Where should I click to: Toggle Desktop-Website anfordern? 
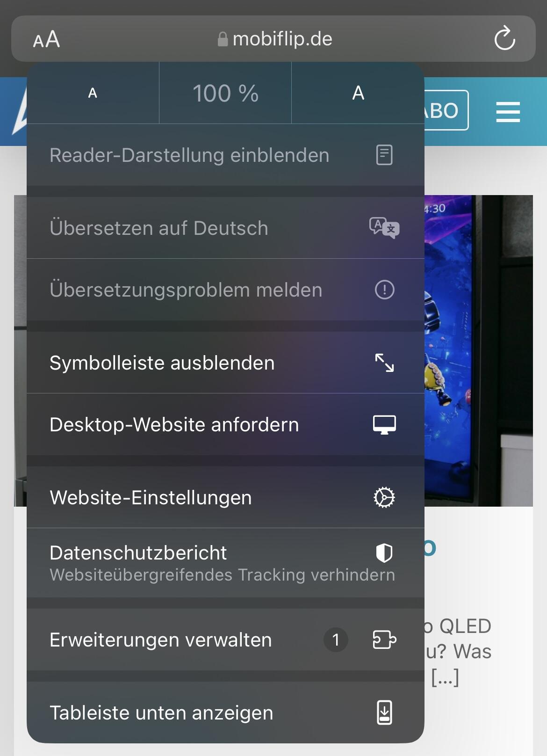coord(174,425)
